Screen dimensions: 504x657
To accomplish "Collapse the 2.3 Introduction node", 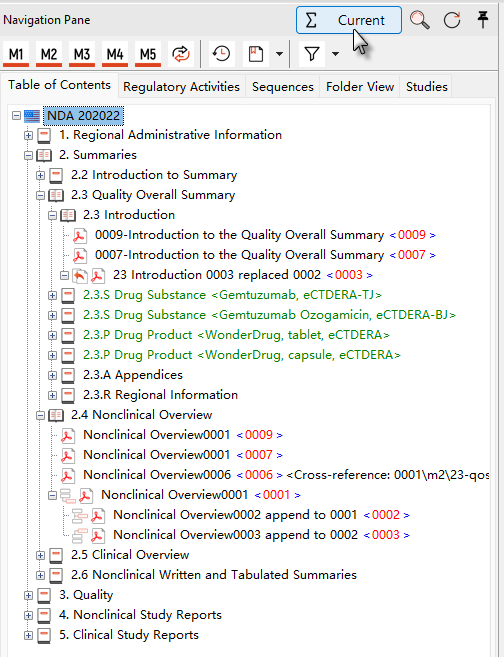I will [52, 215].
